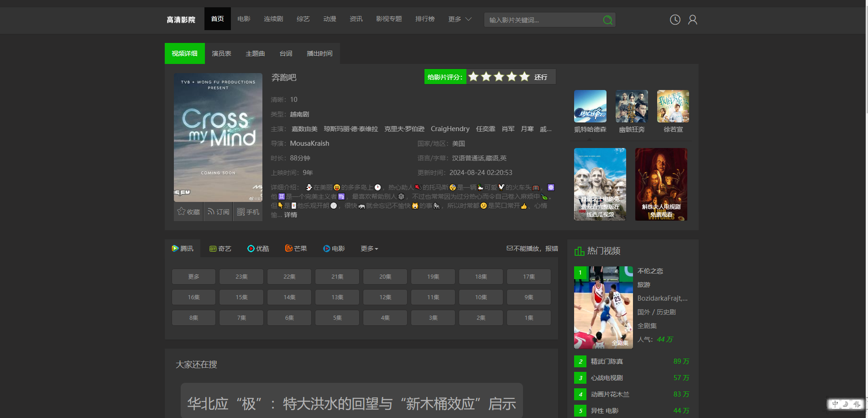
Task: Expand full description via 详情
Action: pyautogui.click(x=291, y=215)
